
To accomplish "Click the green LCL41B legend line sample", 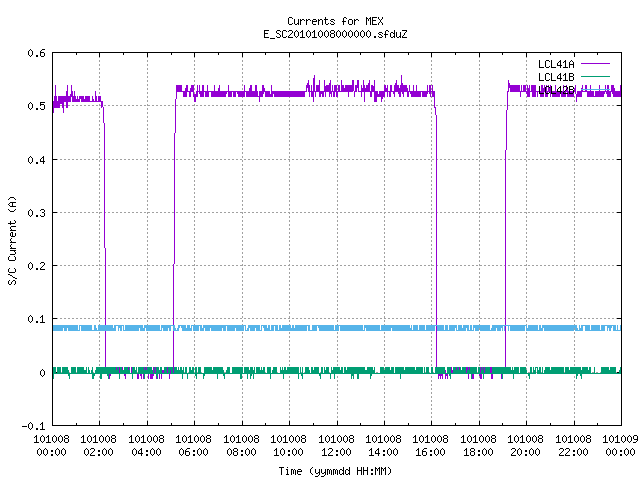I will 595,77.
